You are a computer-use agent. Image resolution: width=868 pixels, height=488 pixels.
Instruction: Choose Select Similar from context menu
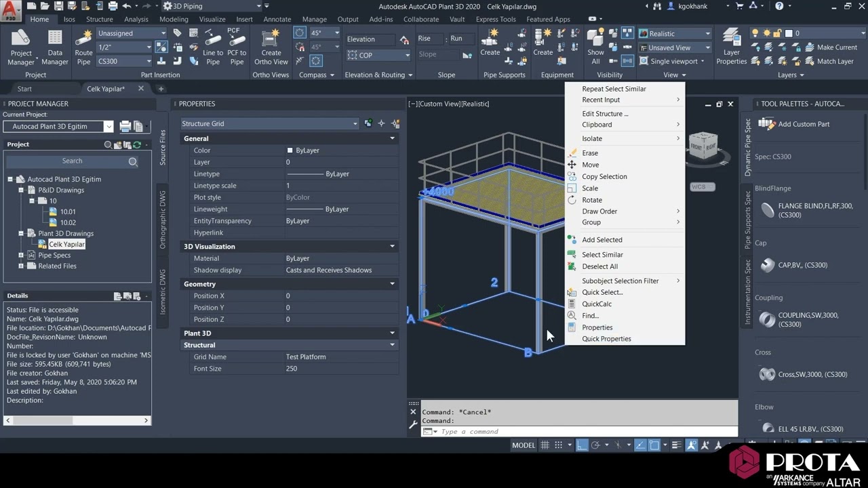(x=602, y=255)
